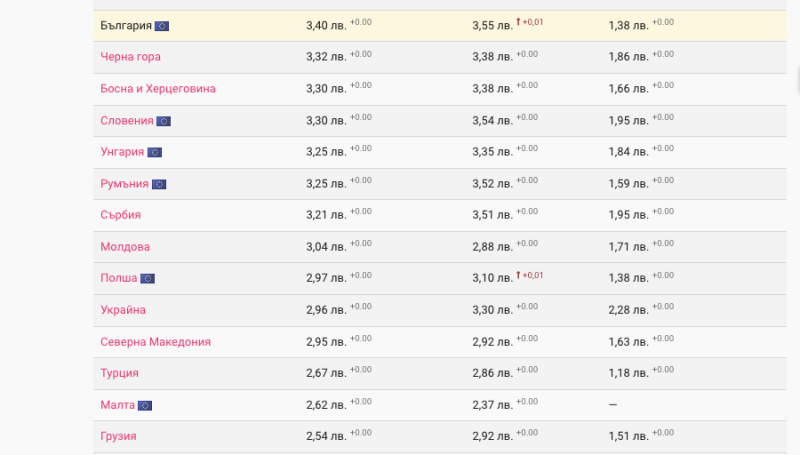800x455 pixels.
Task: Click the Малта country name link
Action: pyautogui.click(x=117, y=405)
